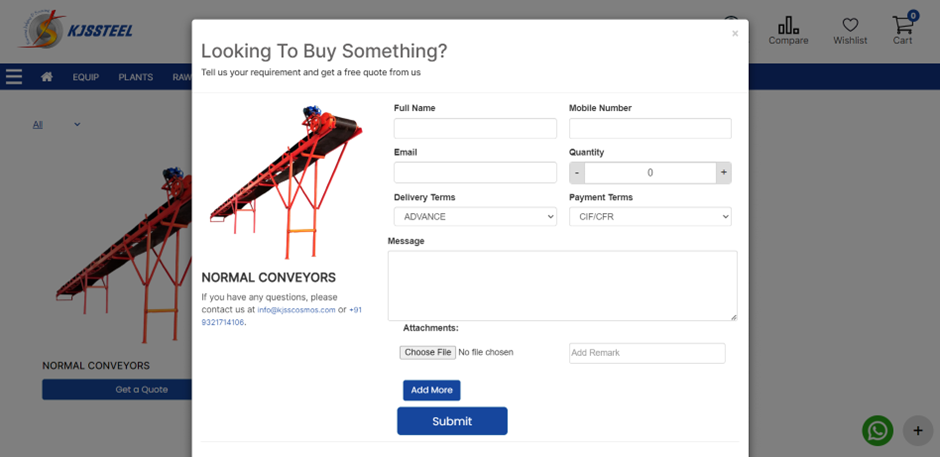Submit the quote request form
Image resolution: width=940 pixels, height=457 pixels.
pos(452,421)
